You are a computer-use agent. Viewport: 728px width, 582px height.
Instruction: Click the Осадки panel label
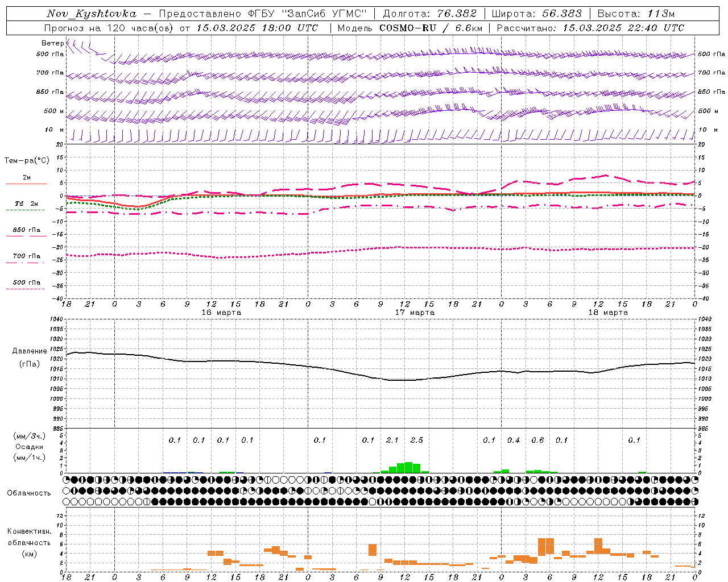coord(30,447)
